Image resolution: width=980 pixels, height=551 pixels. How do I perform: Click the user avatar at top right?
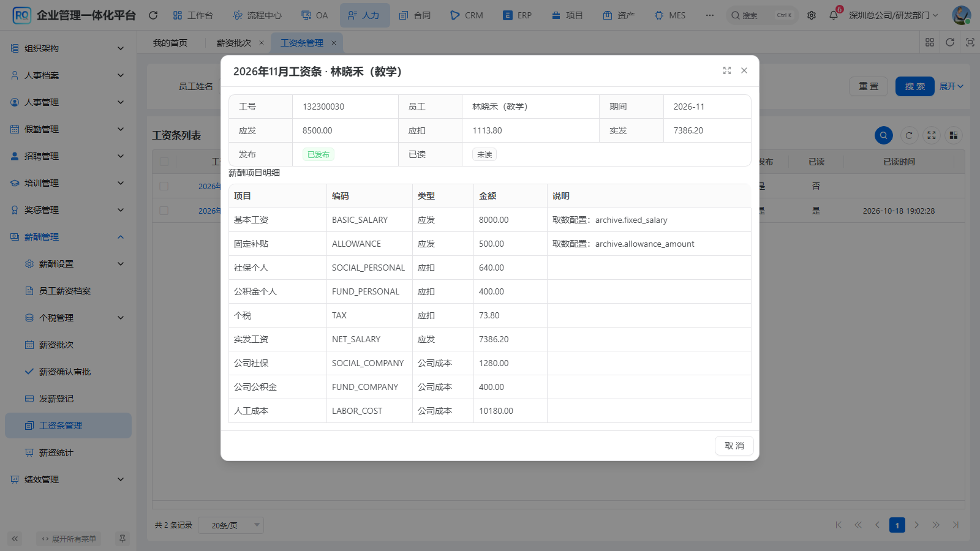point(961,15)
